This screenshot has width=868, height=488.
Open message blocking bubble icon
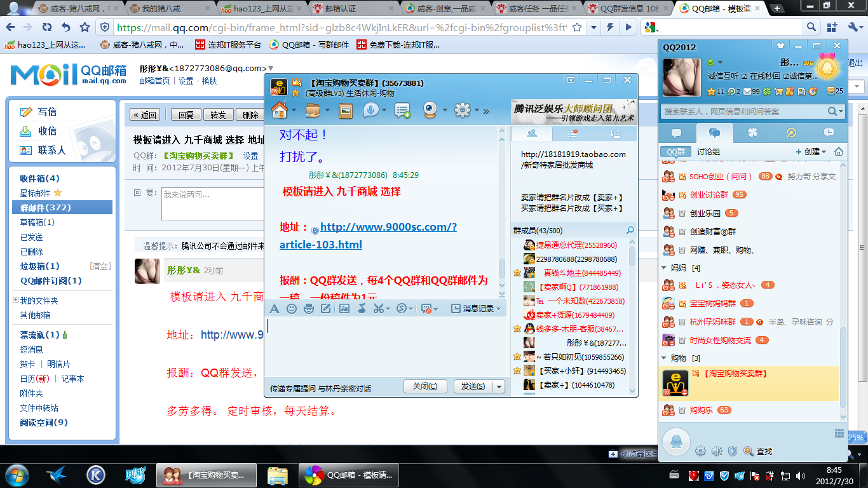[426, 308]
